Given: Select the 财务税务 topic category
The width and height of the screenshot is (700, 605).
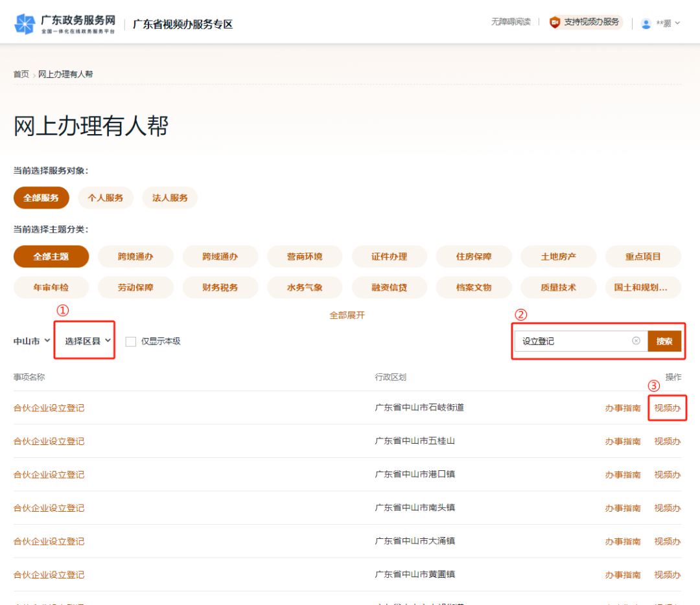Looking at the screenshot, I should [220, 287].
